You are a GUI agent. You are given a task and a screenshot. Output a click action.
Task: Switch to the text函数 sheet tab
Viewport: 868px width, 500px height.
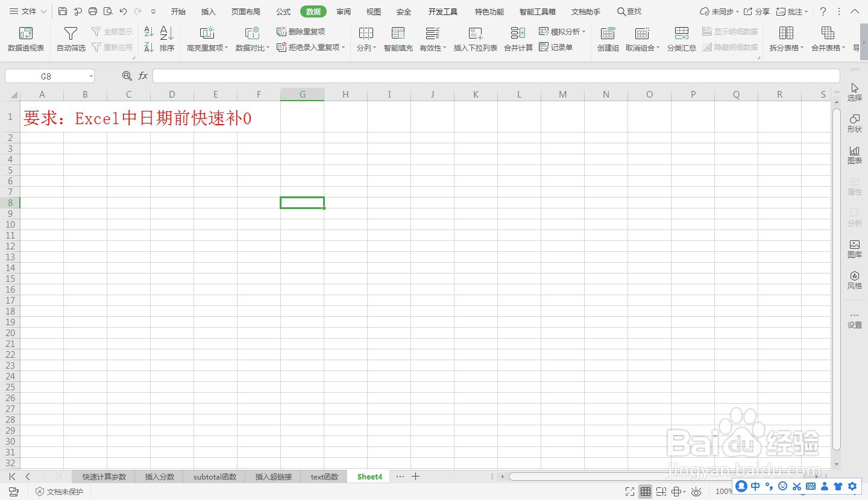[x=325, y=477]
